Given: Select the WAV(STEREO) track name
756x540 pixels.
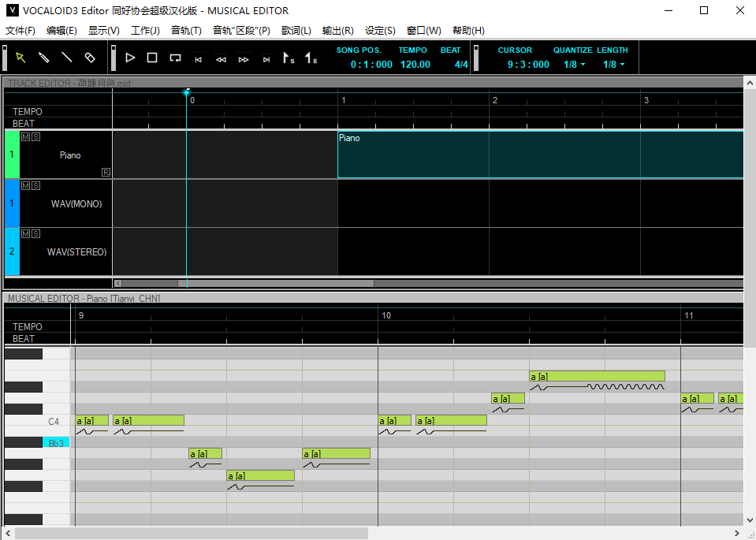Looking at the screenshot, I should click(76, 252).
